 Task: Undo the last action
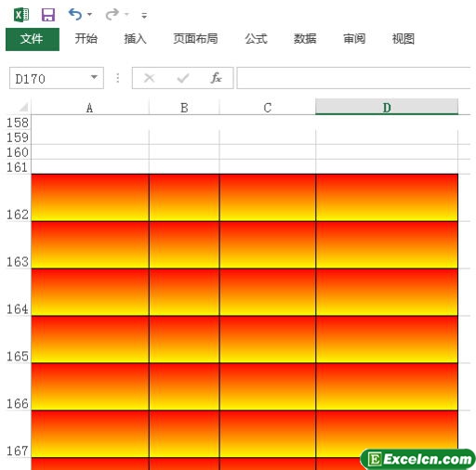tap(75, 14)
